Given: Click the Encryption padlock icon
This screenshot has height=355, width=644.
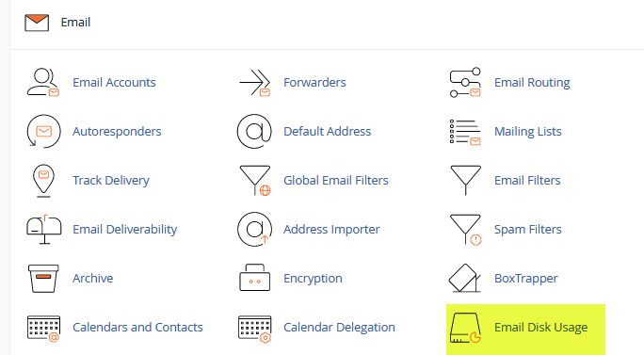Looking at the screenshot, I should coord(254,278).
